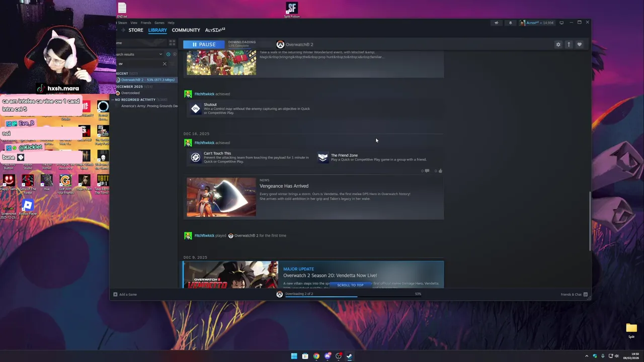Open Chrome from the taskbar

pos(316,356)
